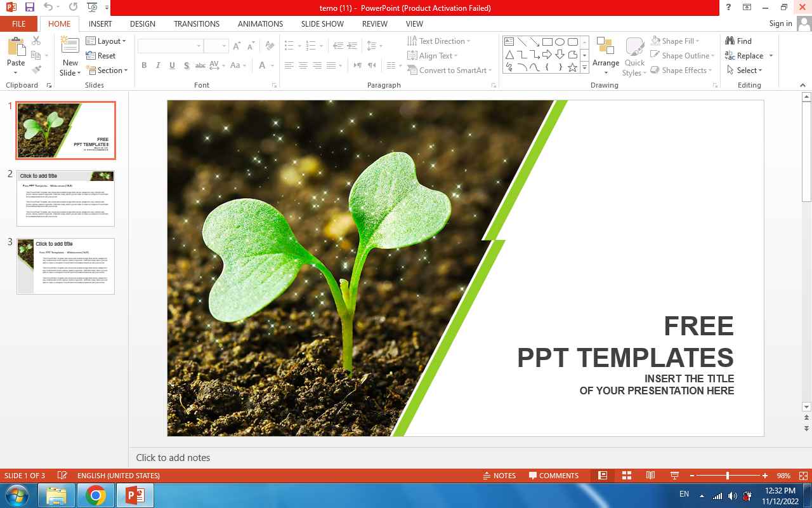Screen dimensions: 812x508
Task: Click the Format Painter icon
Action: pyautogui.click(x=36, y=70)
